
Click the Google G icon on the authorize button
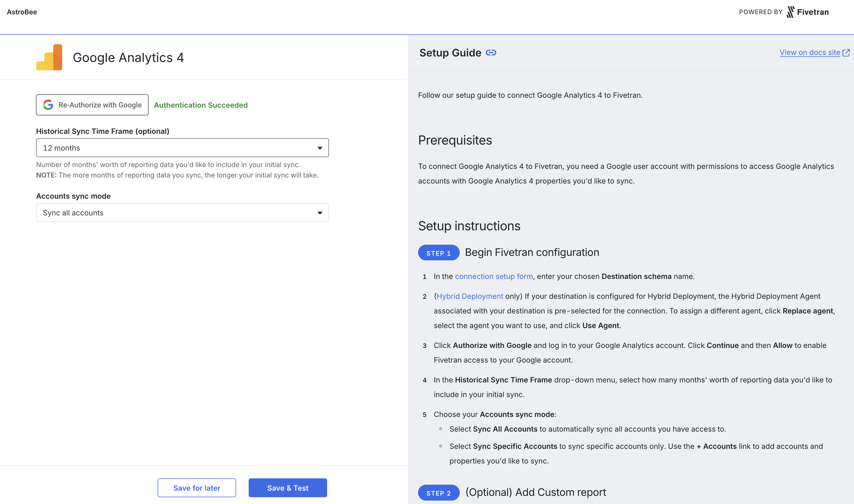point(48,105)
